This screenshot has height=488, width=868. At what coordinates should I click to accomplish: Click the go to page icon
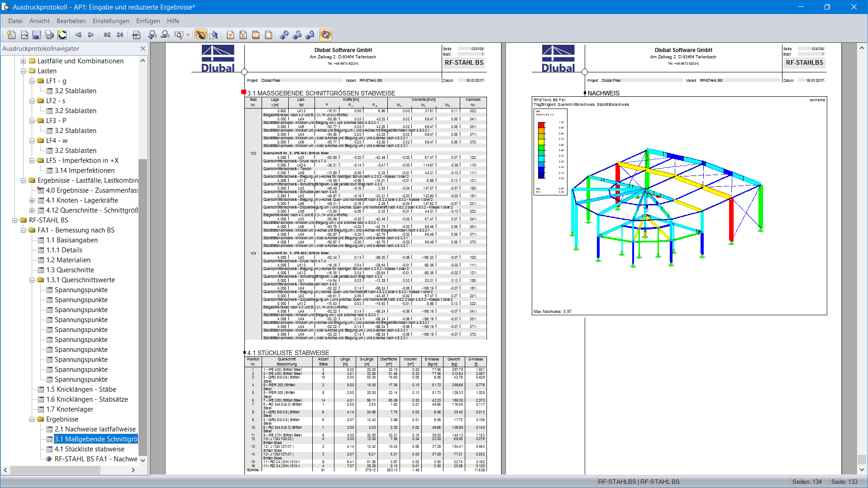click(x=136, y=35)
